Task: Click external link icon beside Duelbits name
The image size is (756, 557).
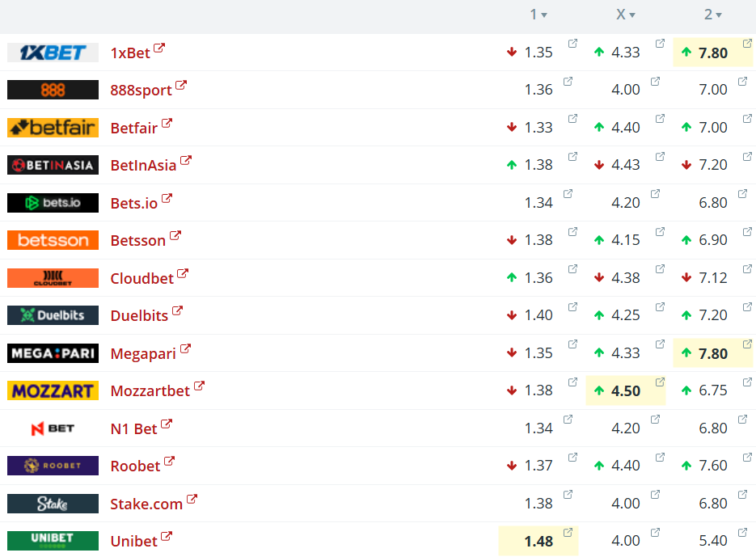Action: tap(177, 310)
